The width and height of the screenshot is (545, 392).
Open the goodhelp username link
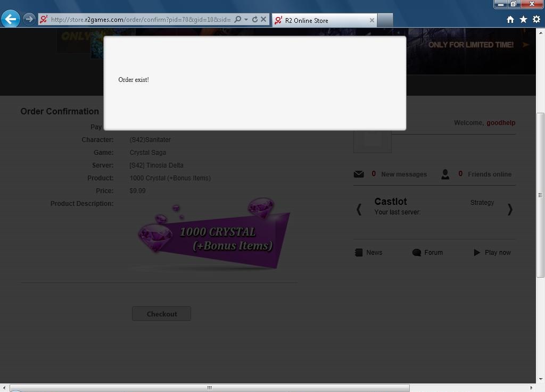[x=500, y=123]
